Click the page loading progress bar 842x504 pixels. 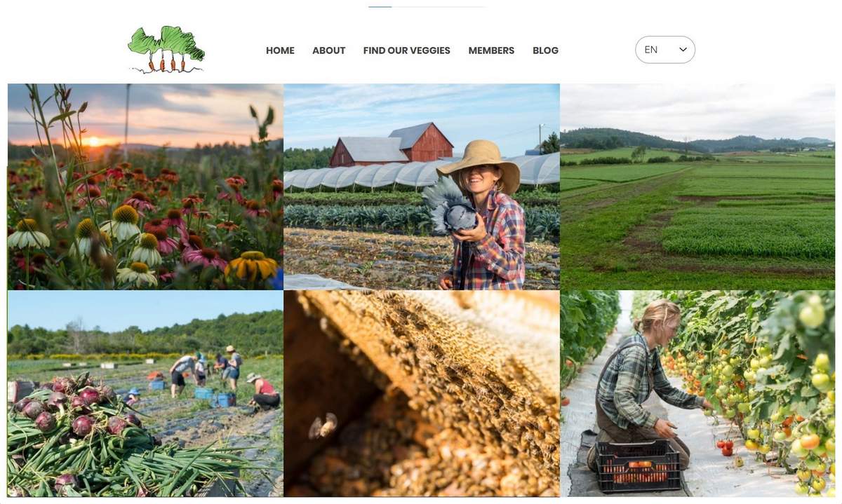[427, 6]
